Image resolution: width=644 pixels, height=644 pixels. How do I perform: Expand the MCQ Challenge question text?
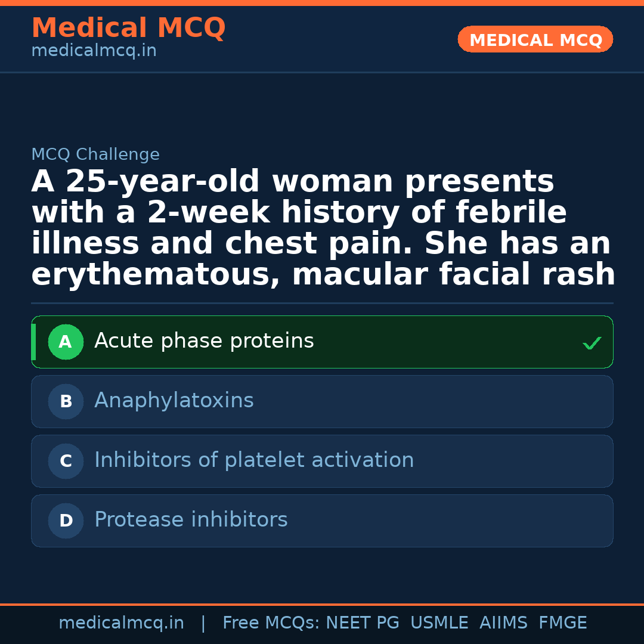322,227
